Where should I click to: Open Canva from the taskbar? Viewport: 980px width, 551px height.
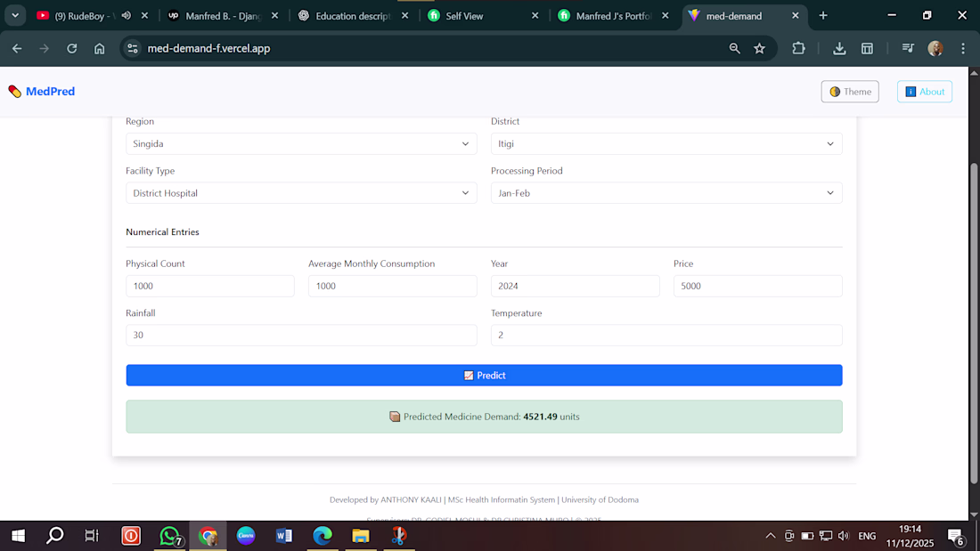coord(246,536)
